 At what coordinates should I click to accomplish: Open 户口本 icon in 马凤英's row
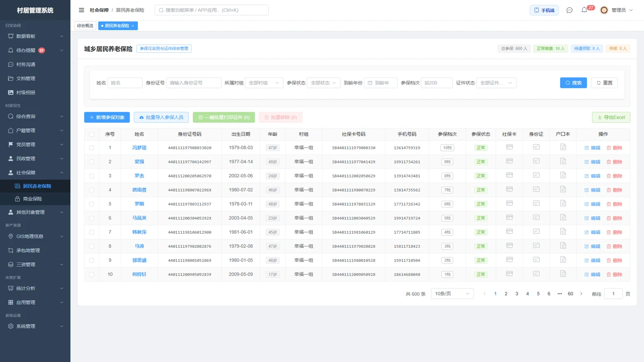(563, 218)
